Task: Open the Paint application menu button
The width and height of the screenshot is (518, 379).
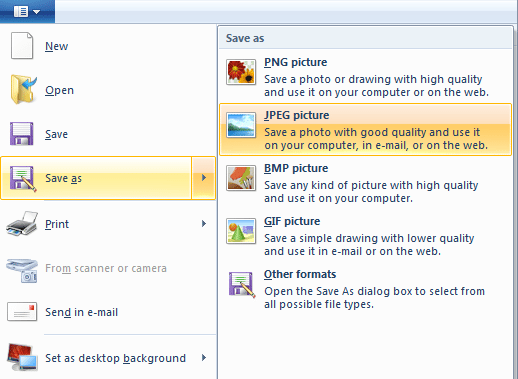Action: pos(27,12)
